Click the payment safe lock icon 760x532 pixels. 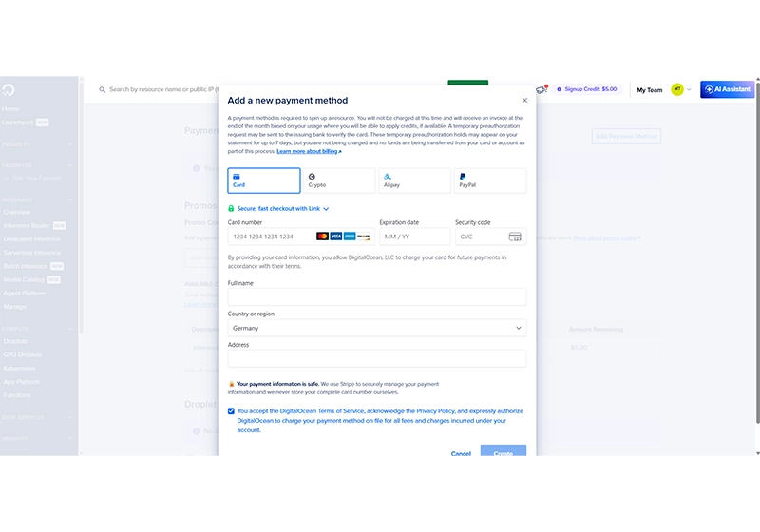[x=231, y=384]
